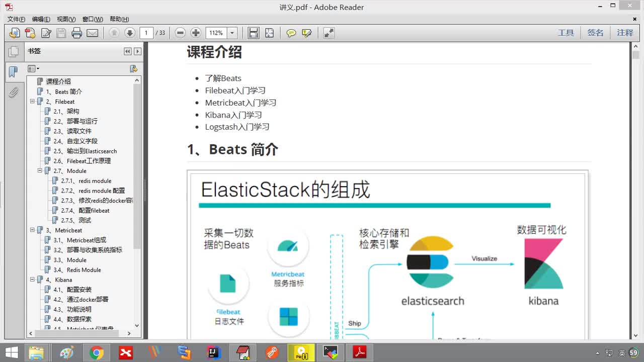Click the page number input field

[x=146, y=33]
